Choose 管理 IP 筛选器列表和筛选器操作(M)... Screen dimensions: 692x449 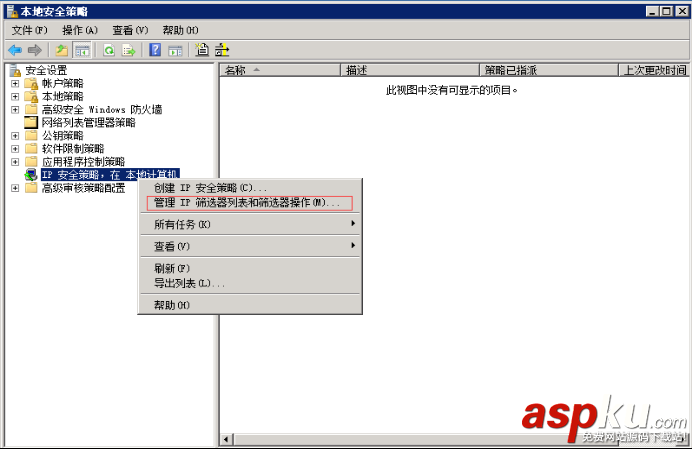click(x=250, y=203)
